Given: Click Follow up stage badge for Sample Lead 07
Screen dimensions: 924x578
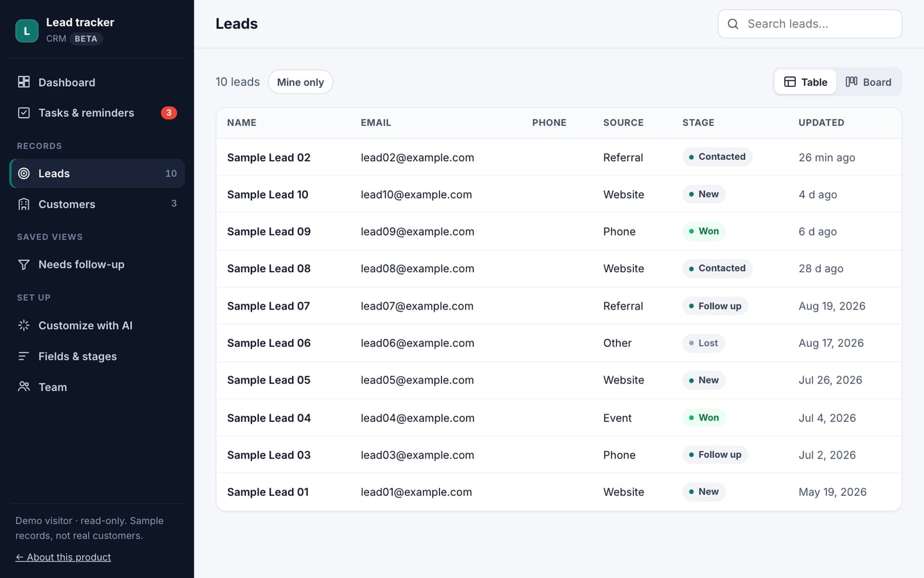Looking at the screenshot, I should pyautogui.click(x=715, y=306).
